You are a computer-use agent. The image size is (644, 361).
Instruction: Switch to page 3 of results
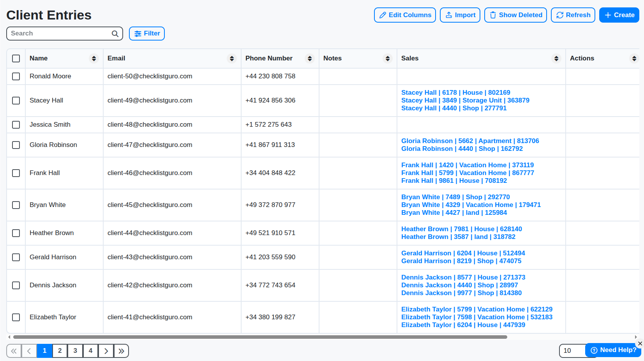point(75,350)
